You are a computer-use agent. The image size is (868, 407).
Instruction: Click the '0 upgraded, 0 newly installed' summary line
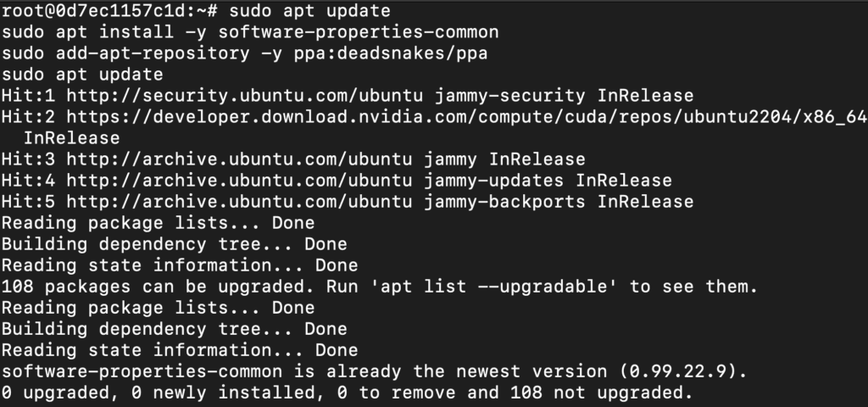(174, 393)
